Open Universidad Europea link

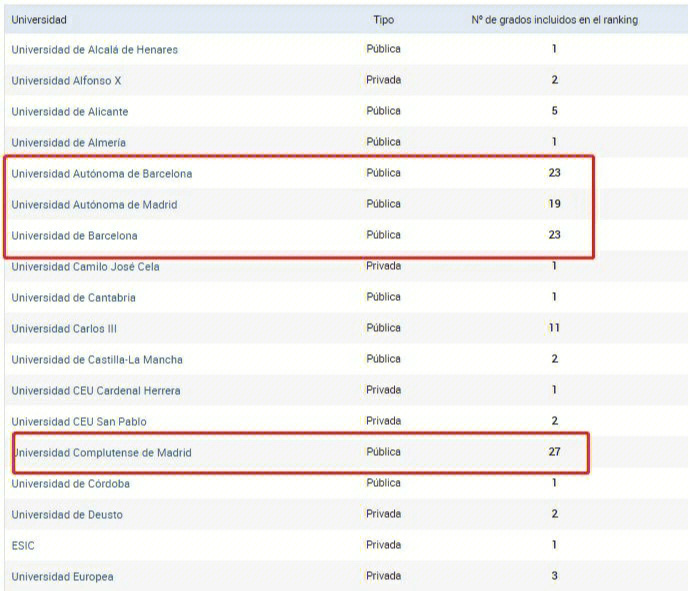tap(62, 577)
